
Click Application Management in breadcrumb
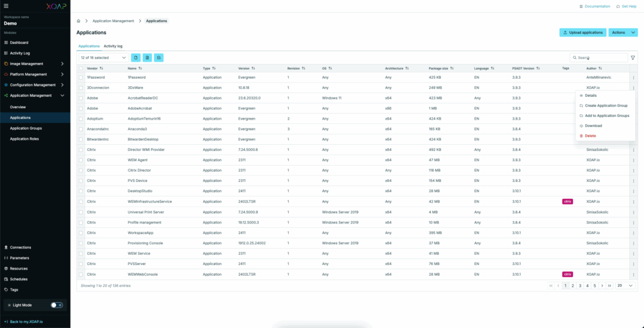(113, 21)
